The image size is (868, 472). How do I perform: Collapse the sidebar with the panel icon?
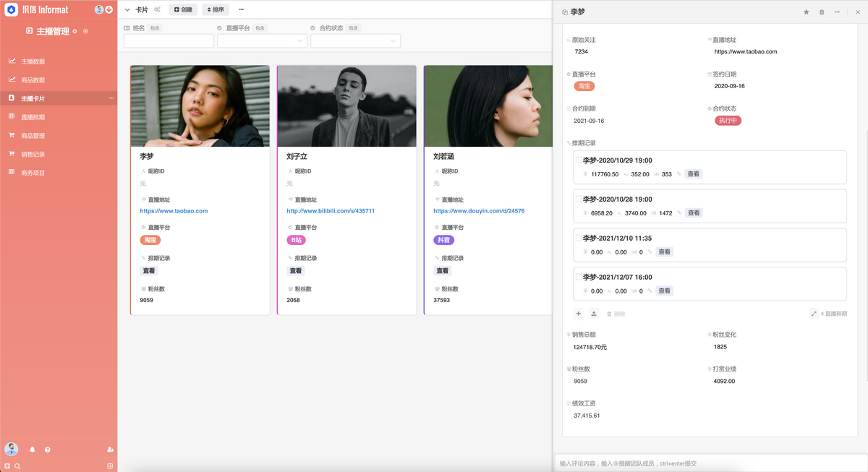click(110, 466)
